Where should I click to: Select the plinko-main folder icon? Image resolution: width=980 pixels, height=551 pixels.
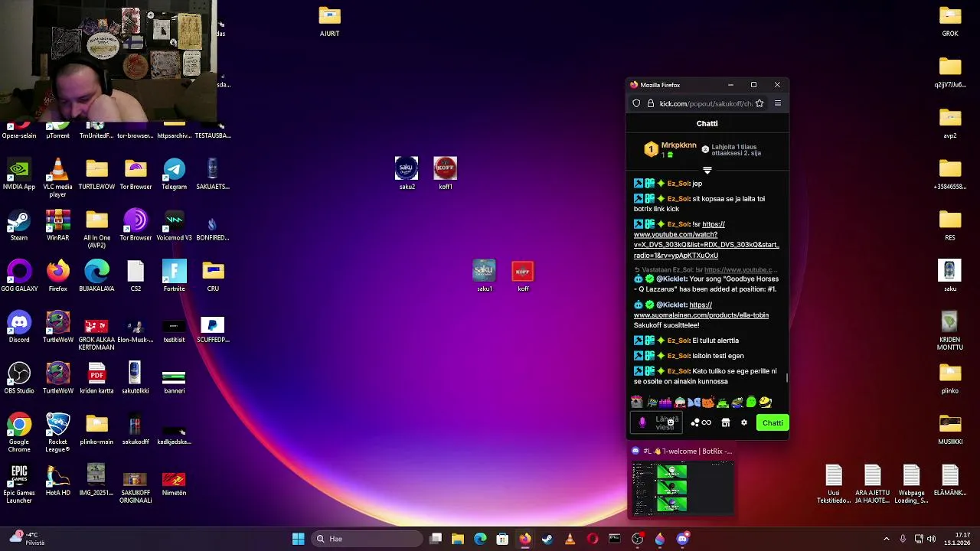click(96, 429)
